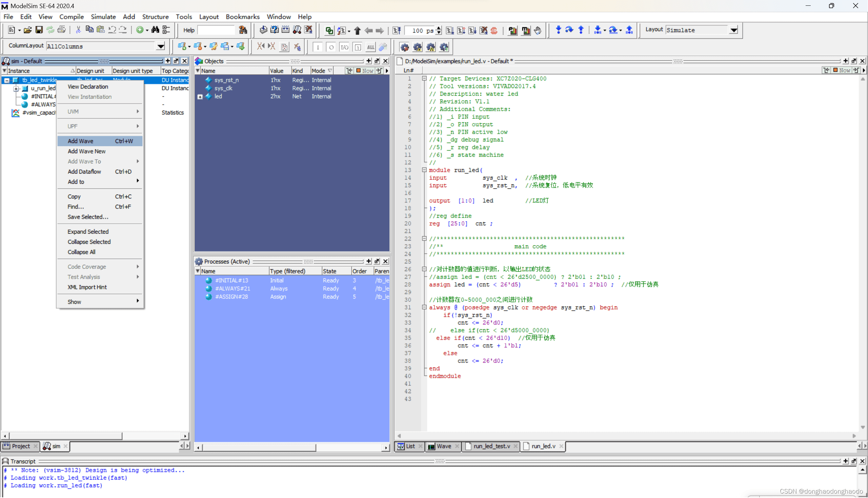Open the Simulate menu
868x498 pixels.
pyautogui.click(x=103, y=16)
